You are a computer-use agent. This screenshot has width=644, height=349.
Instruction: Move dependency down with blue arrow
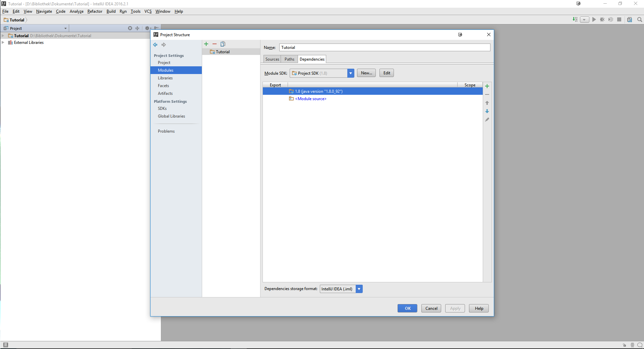pos(487,111)
